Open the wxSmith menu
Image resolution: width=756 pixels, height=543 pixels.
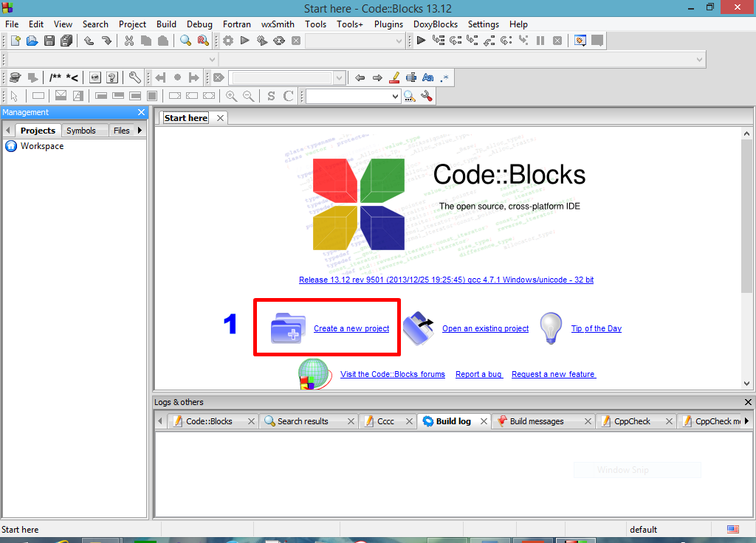(x=278, y=24)
